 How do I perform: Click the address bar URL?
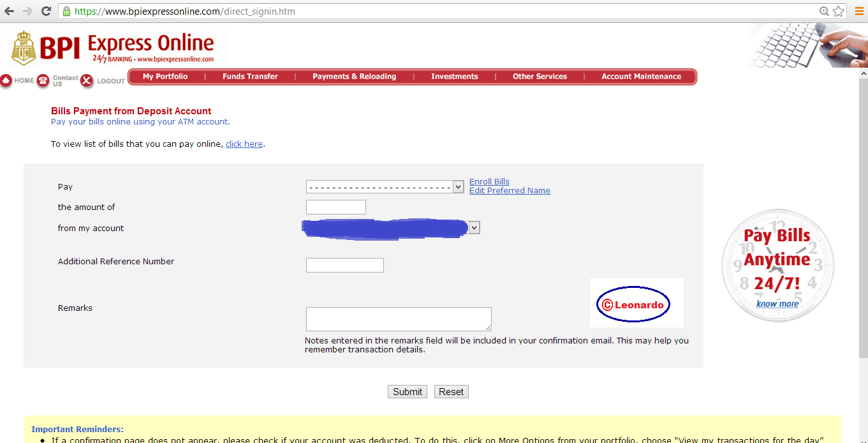tap(185, 11)
